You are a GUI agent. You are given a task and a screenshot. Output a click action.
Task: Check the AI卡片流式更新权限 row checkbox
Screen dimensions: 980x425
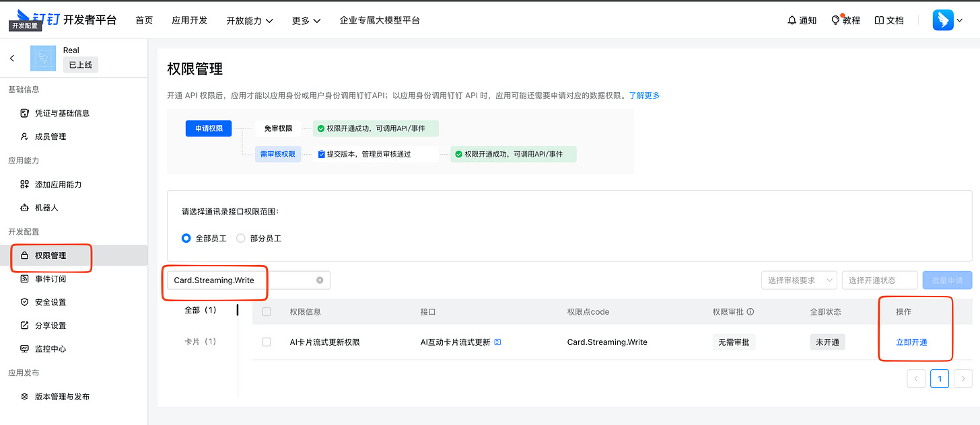tap(267, 342)
